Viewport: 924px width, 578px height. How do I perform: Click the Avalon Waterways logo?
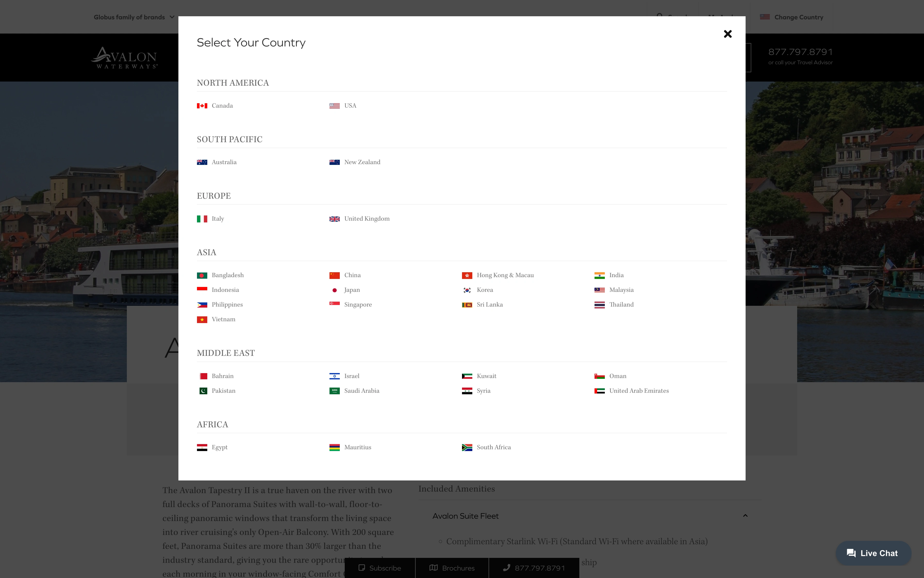[125, 58]
